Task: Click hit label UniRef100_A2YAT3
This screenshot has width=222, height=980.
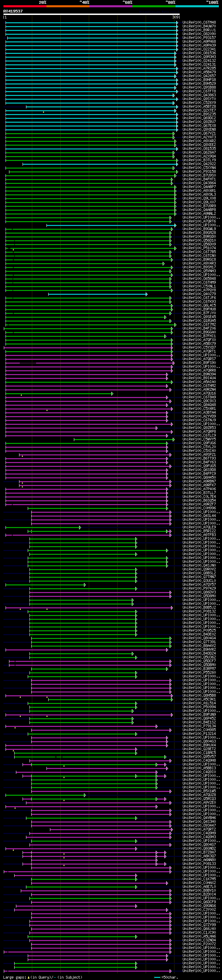Action: pos(199,137)
